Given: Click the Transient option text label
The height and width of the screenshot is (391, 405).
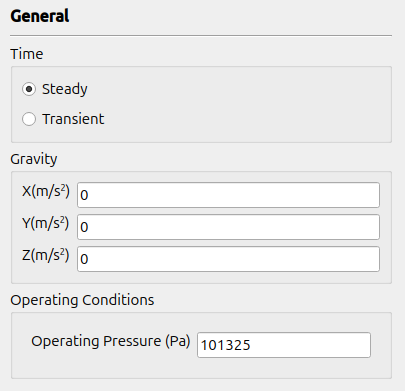Looking at the screenshot, I should [73, 119].
